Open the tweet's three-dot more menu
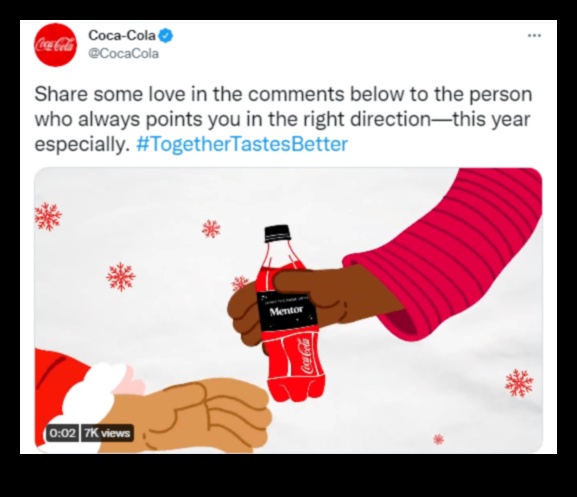Viewport: 577px width, 497px height. [x=534, y=36]
